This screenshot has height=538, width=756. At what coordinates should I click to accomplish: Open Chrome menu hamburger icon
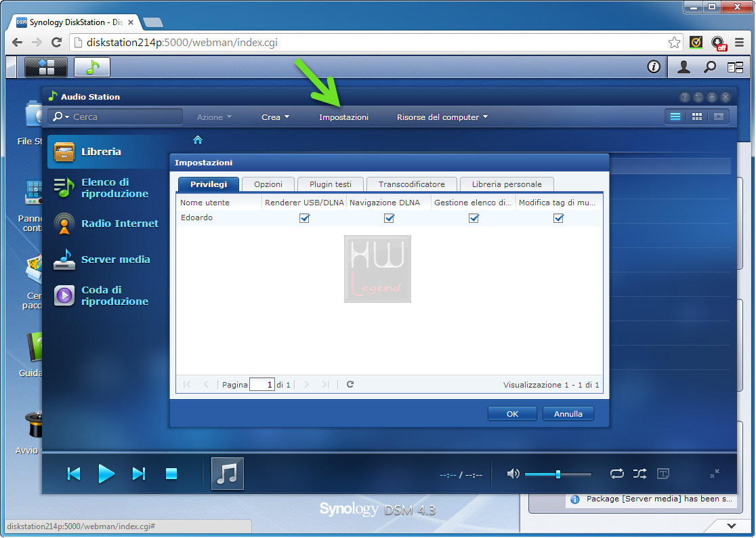[x=739, y=43]
